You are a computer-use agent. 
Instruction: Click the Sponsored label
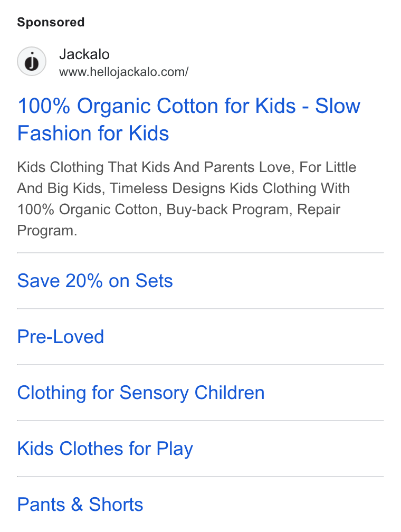(51, 22)
